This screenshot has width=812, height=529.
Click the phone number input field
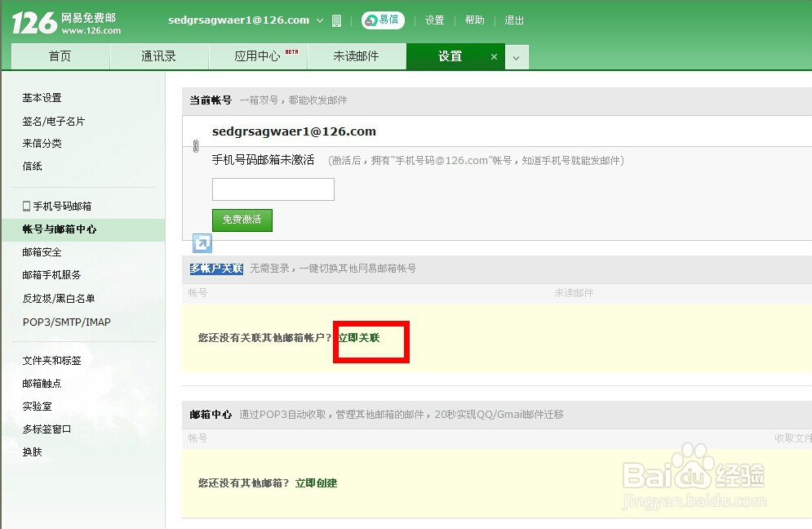pos(273,189)
